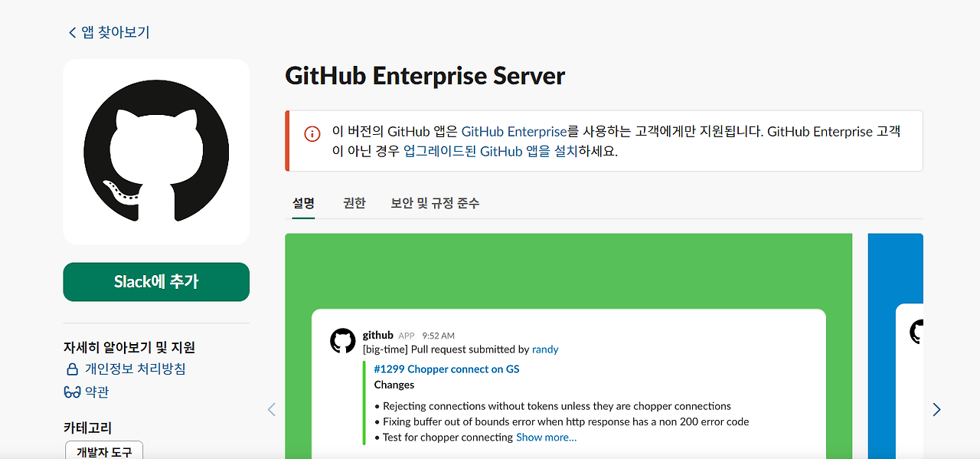
Task: Click the Slack에 추가 button
Action: 156,282
